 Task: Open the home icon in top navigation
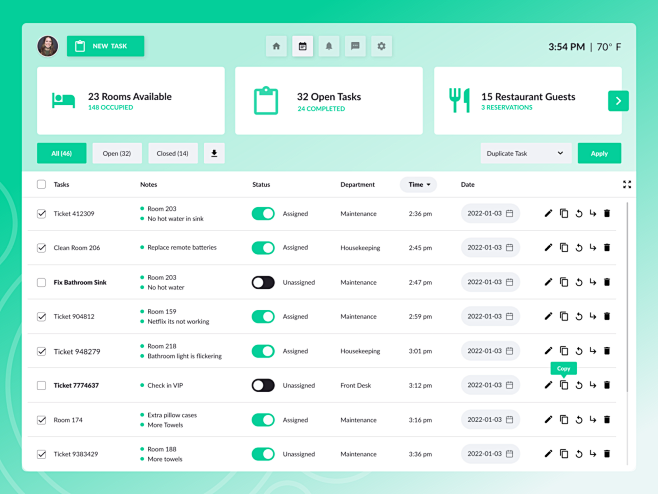pos(277,46)
